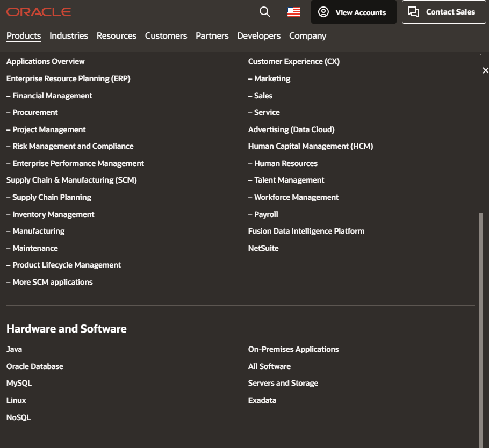The width and height of the screenshot is (489, 448).
Task: Open the Manufacturing link
Action: point(35,232)
